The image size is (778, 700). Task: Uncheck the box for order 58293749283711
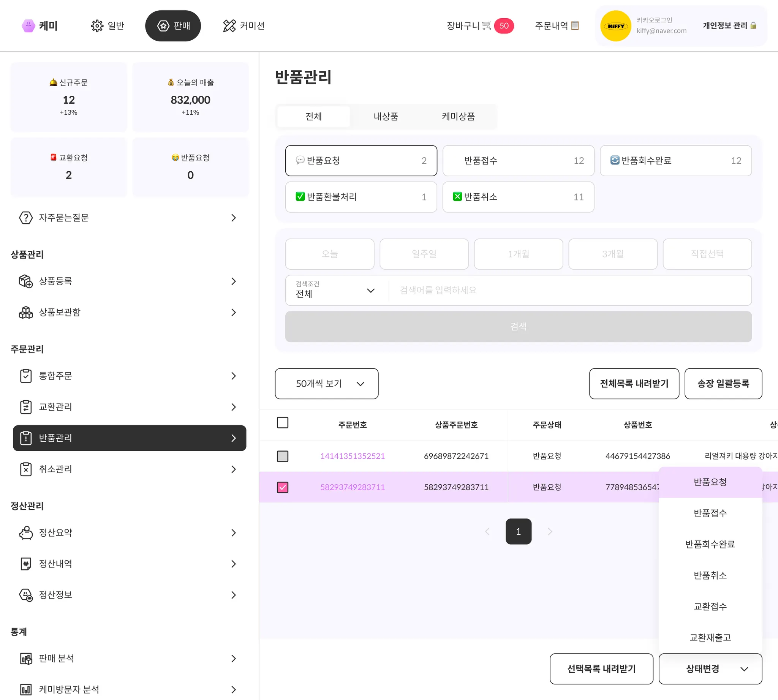(282, 487)
